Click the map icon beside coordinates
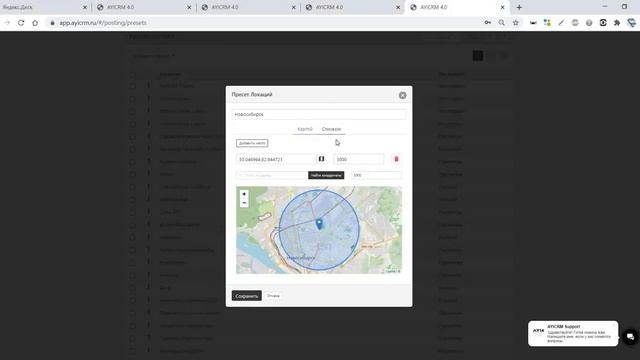640x360 pixels. (x=322, y=159)
